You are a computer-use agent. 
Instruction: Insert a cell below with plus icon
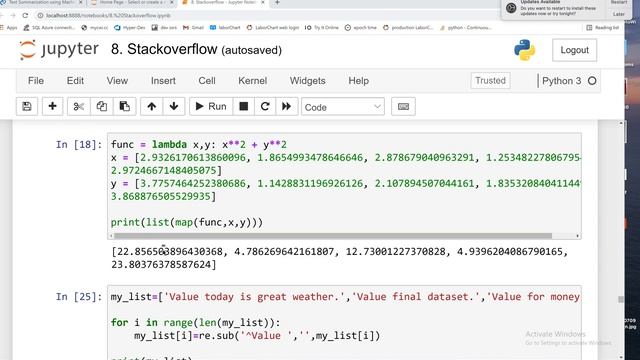tap(52, 107)
